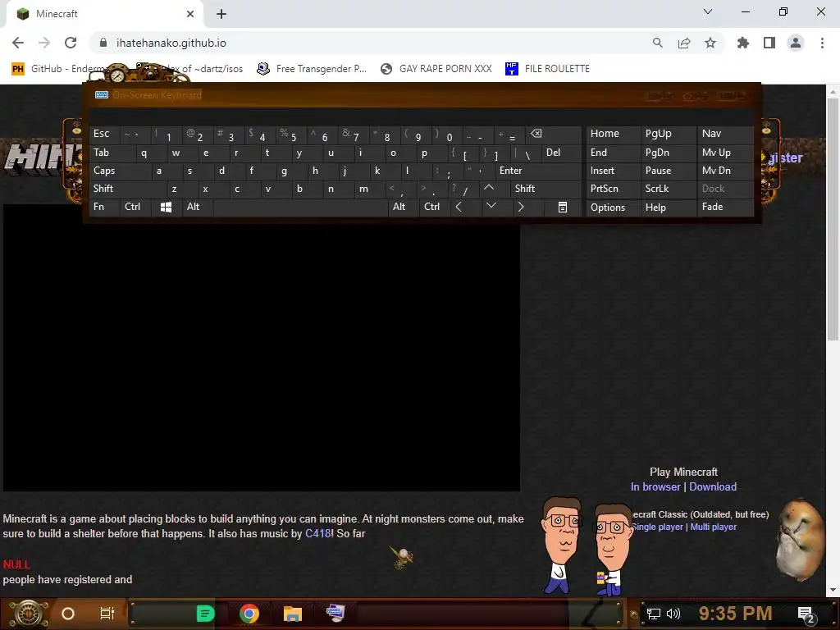840x630 pixels.
Task: Bookmark this page with the star icon
Action: 710,43
